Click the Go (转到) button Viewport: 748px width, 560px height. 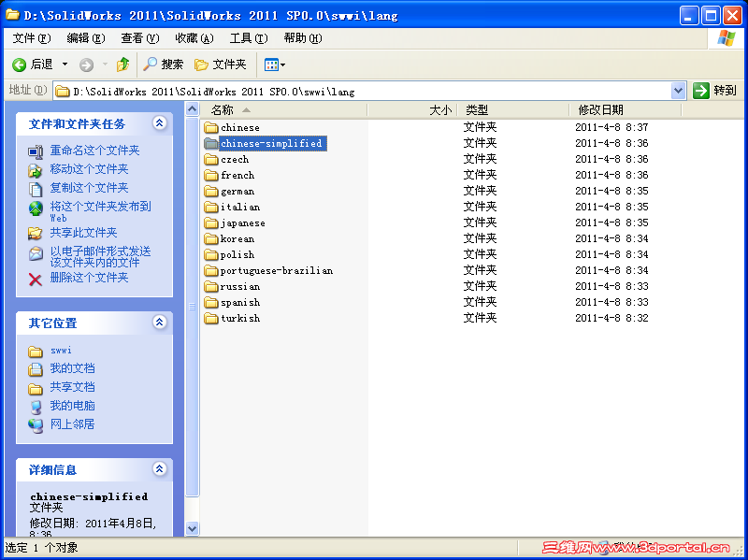[714, 90]
